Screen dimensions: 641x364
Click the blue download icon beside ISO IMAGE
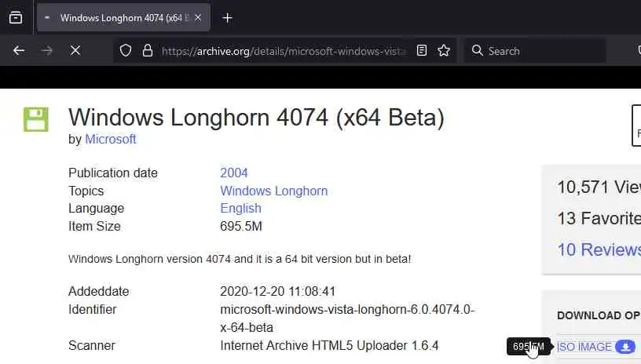point(625,347)
